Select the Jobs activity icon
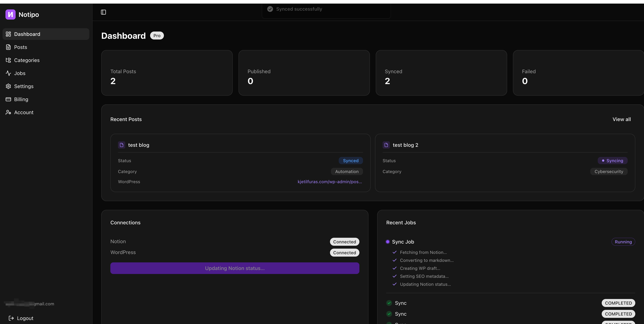644x324 pixels. point(8,73)
